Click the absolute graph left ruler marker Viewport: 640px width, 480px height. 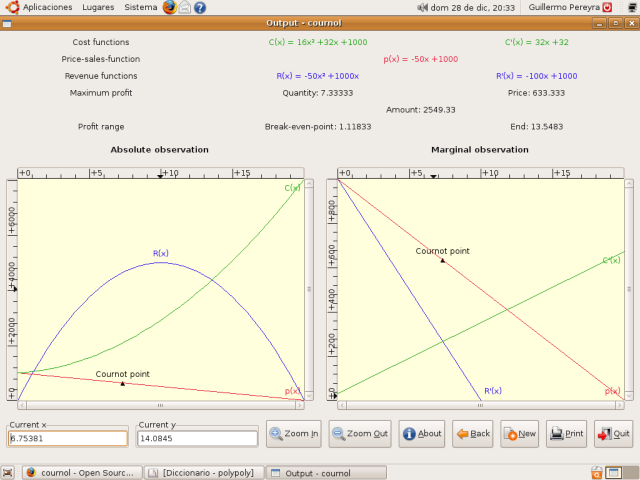click(15, 289)
